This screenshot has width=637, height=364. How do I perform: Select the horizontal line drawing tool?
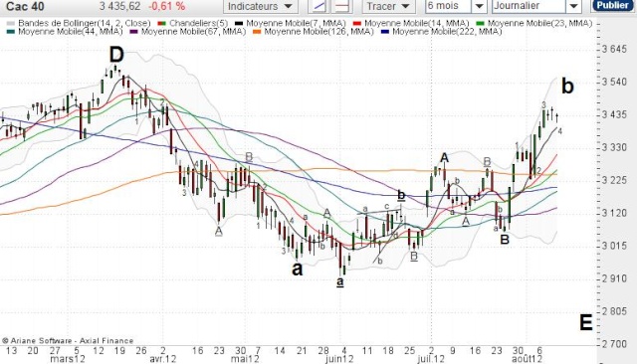click(x=342, y=6)
